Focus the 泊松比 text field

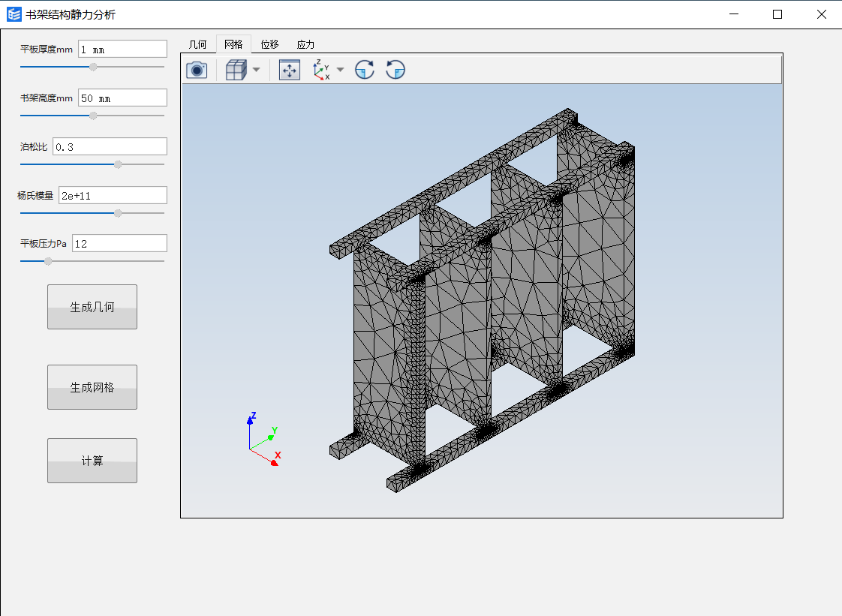pyautogui.click(x=110, y=146)
